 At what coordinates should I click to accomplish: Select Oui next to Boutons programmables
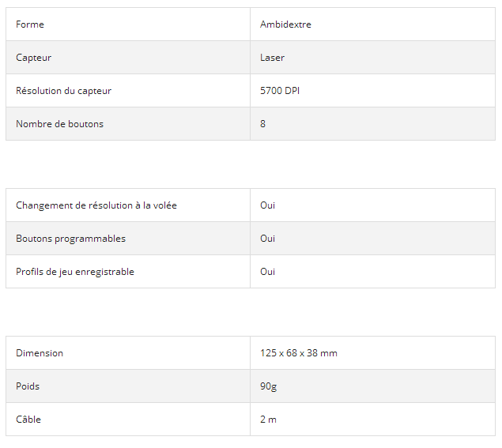coord(268,239)
